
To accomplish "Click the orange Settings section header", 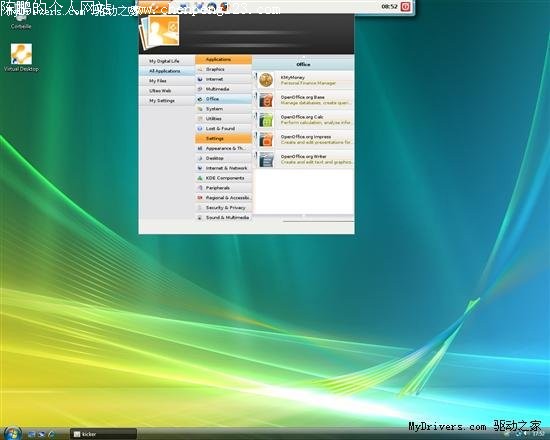I will tap(223, 139).
